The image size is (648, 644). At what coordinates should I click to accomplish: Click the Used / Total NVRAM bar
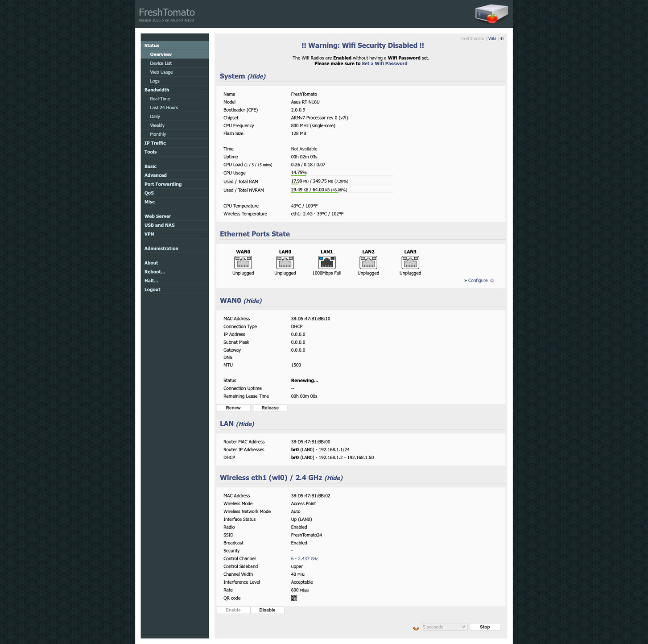pos(342,190)
